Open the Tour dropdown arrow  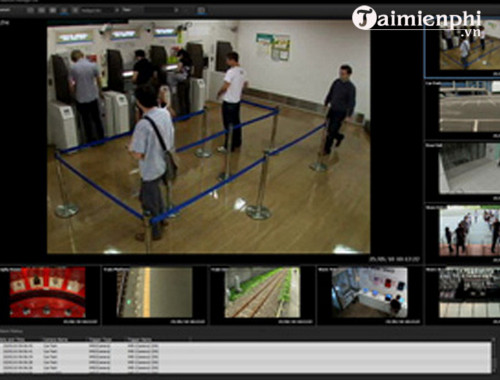[x=176, y=10]
